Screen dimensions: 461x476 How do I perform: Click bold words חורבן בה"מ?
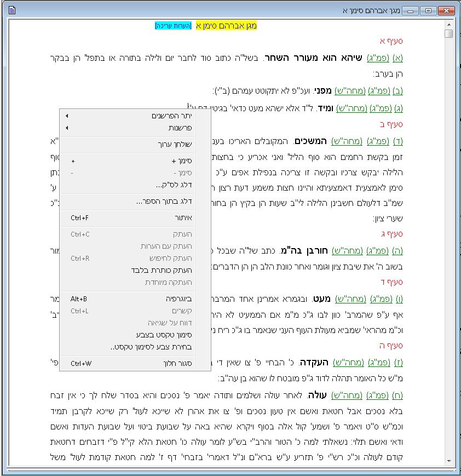click(x=303, y=250)
